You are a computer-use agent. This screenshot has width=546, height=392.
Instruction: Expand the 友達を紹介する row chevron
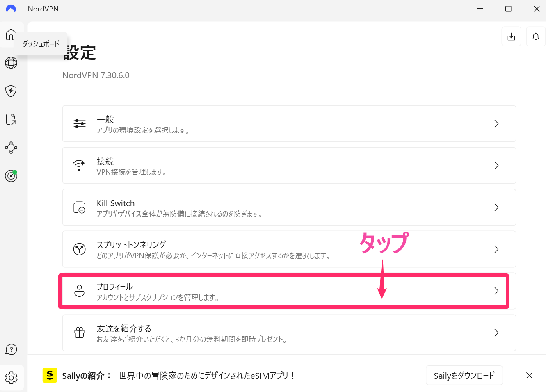point(496,333)
